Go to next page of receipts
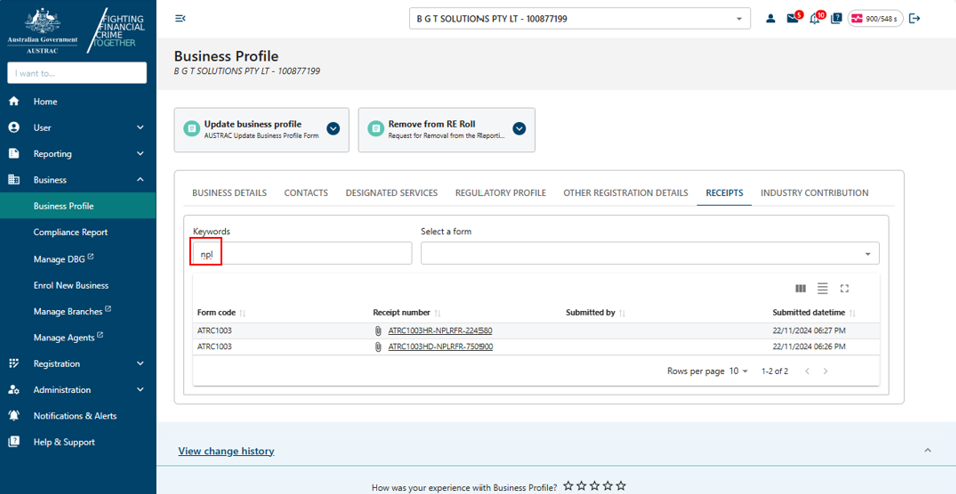 (x=826, y=371)
